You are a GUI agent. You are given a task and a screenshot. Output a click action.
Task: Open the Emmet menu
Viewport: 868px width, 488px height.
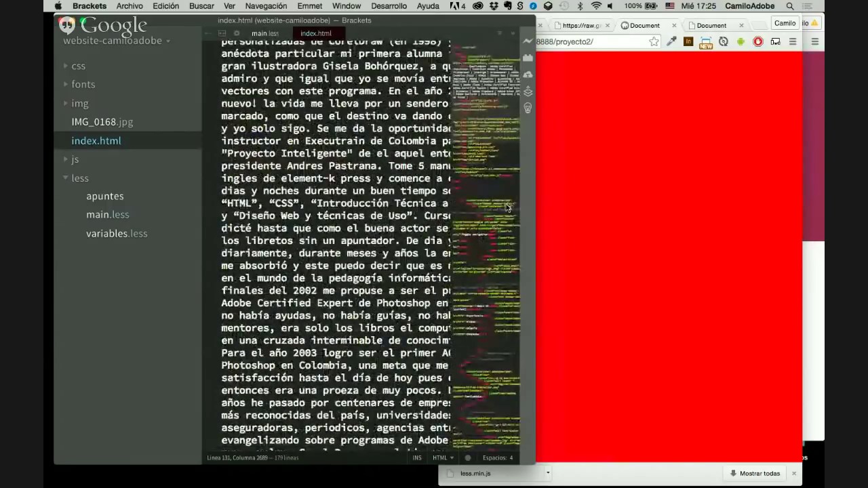310,6
